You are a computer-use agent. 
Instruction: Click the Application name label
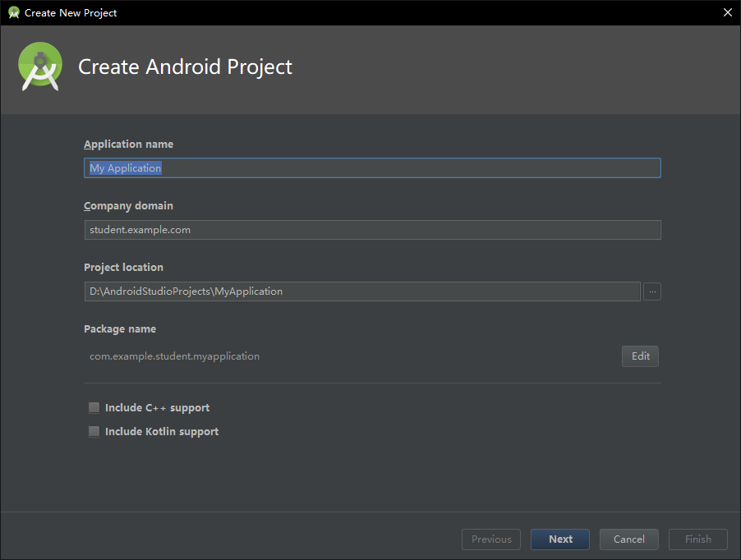[128, 144]
